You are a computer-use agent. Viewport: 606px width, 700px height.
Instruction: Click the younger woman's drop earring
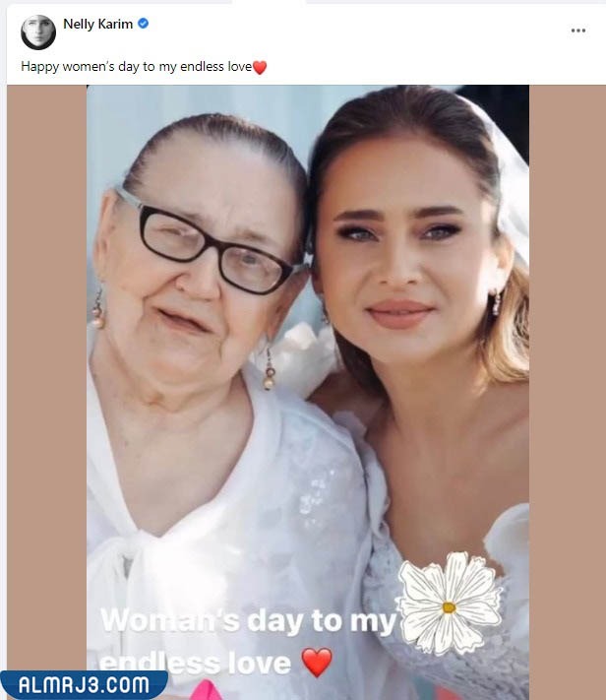(497, 302)
